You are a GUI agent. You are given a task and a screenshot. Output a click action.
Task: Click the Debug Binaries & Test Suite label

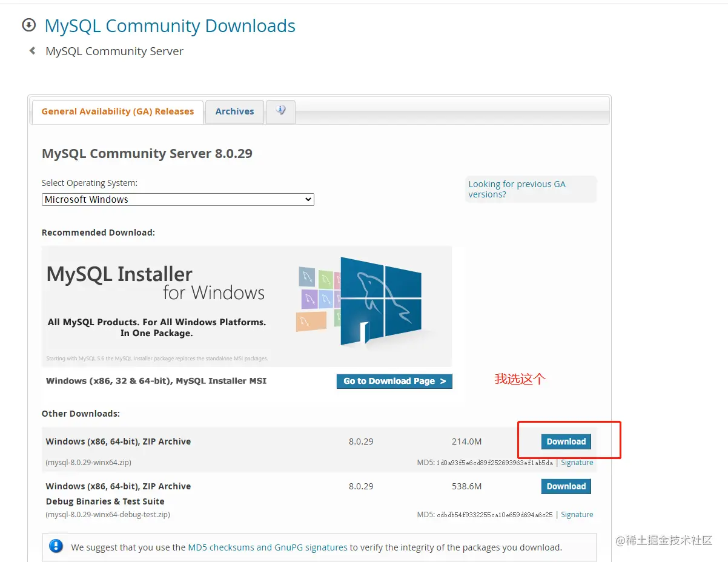tap(105, 501)
